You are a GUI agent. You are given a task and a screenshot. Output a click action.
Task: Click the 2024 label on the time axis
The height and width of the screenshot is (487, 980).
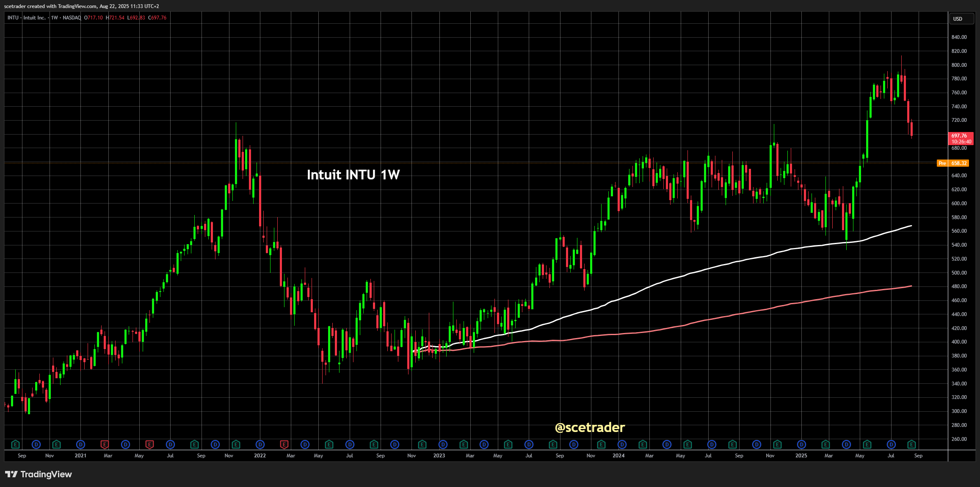coord(618,456)
